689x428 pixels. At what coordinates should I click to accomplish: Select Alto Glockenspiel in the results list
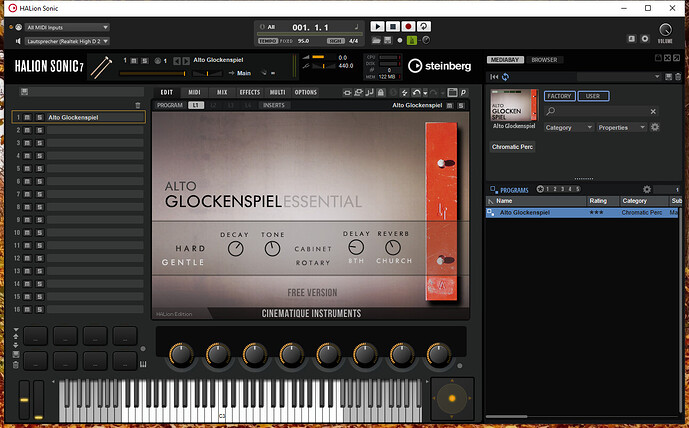[582, 213]
